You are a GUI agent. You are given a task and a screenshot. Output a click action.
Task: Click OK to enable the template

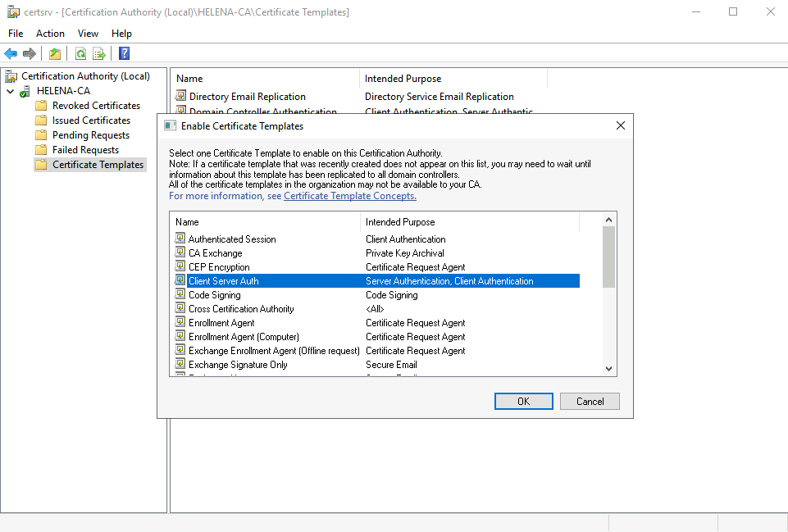523,402
